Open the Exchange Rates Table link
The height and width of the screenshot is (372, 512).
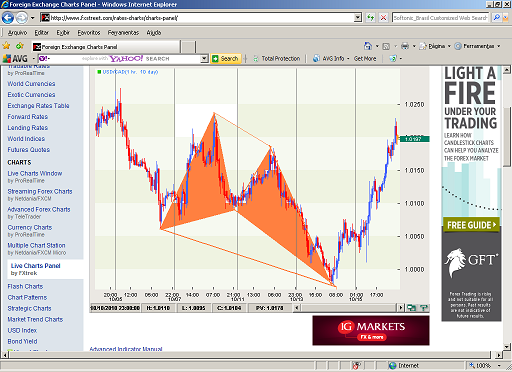(38, 106)
